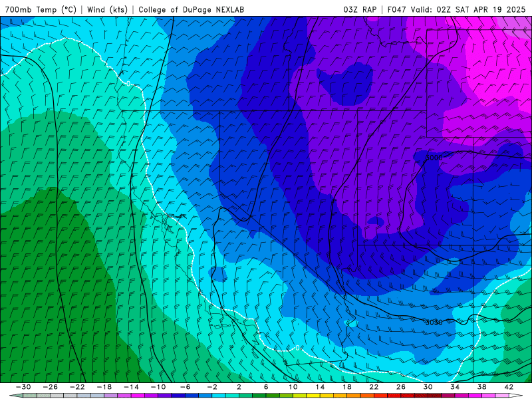Click the '03Z RAP' model run label

[x=360, y=9]
